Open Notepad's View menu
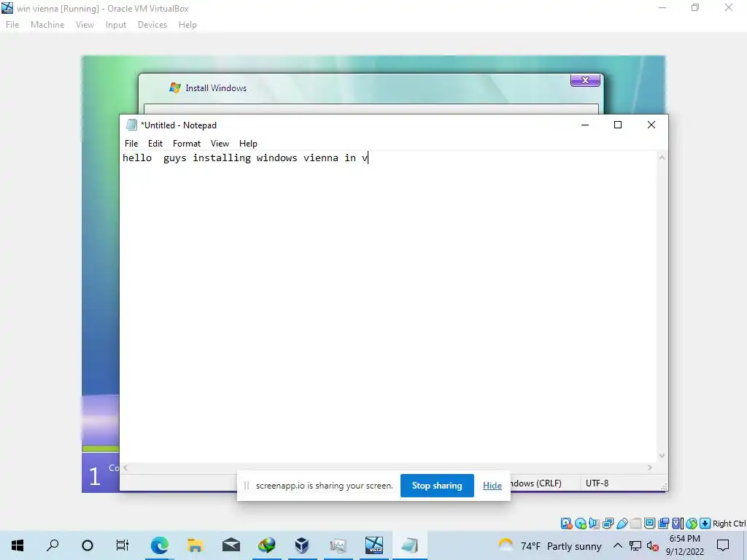 point(220,144)
